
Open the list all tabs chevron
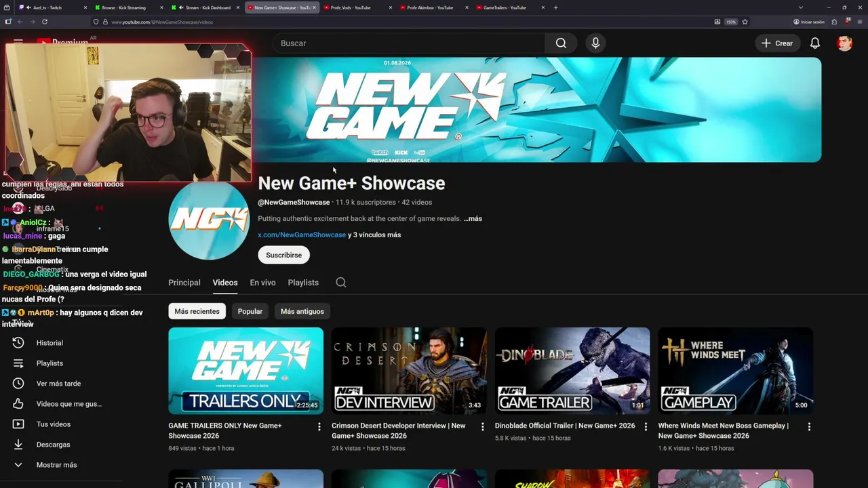(801, 7)
